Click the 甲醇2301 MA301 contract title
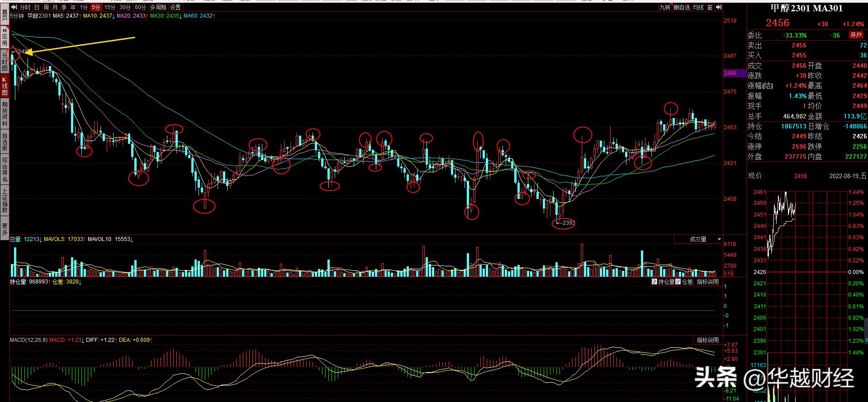868x402 pixels. [806, 8]
